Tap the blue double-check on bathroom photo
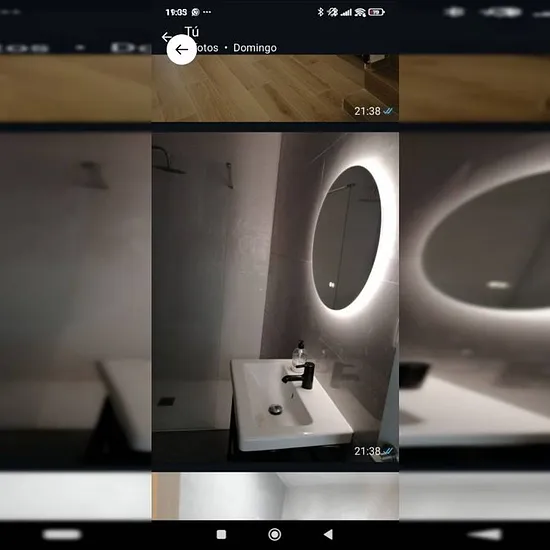Viewport: 550px width, 550px height. click(x=388, y=450)
